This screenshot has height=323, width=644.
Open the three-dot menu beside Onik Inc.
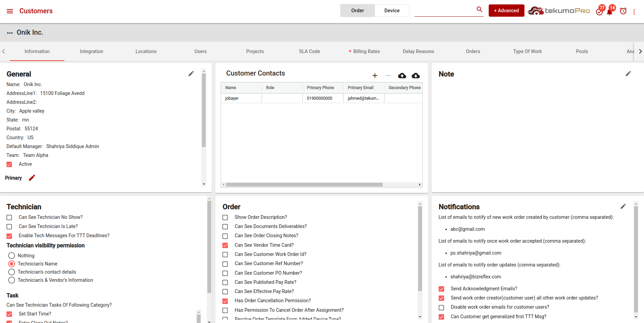(x=10, y=33)
